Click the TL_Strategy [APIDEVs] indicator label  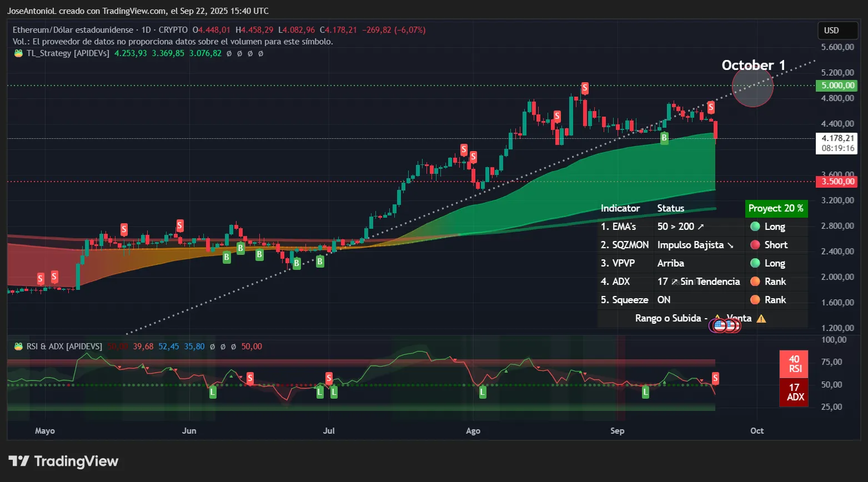pyautogui.click(x=69, y=53)
